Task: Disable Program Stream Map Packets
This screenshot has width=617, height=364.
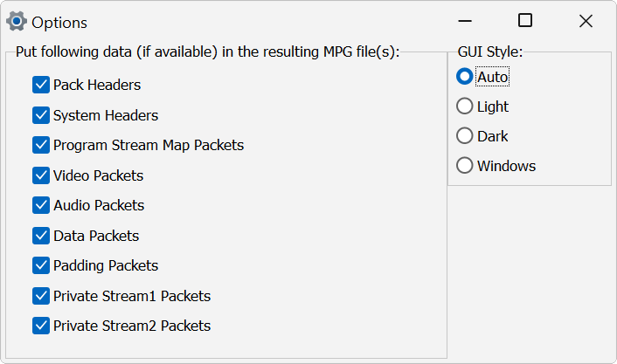Action: [41, 145]
